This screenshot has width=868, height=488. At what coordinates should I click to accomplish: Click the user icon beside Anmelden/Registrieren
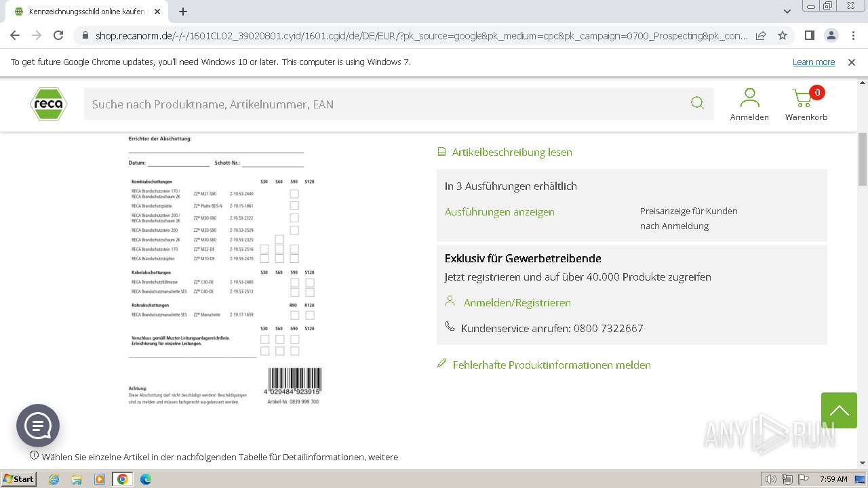pos(450,300)
